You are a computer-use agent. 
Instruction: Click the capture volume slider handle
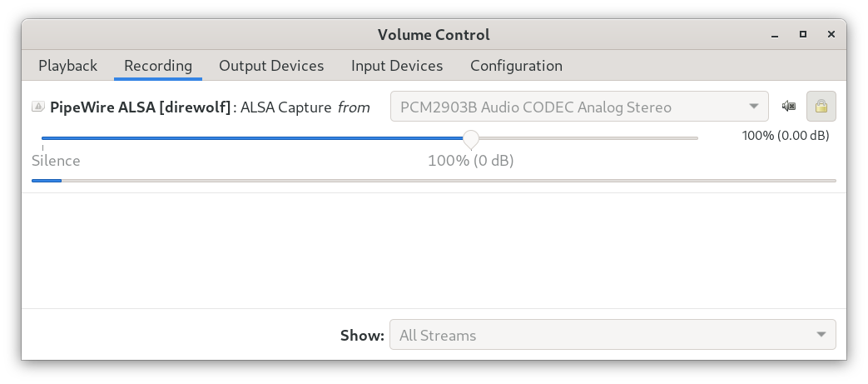point(471,138)
